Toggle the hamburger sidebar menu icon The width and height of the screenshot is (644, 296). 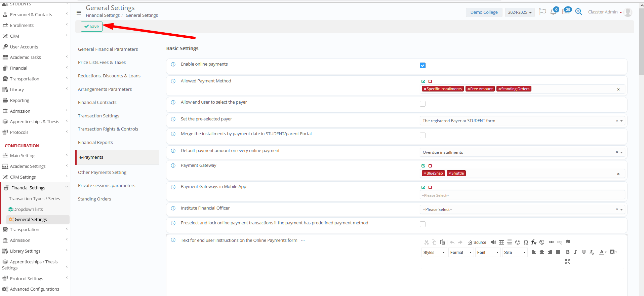coord(79,13)
